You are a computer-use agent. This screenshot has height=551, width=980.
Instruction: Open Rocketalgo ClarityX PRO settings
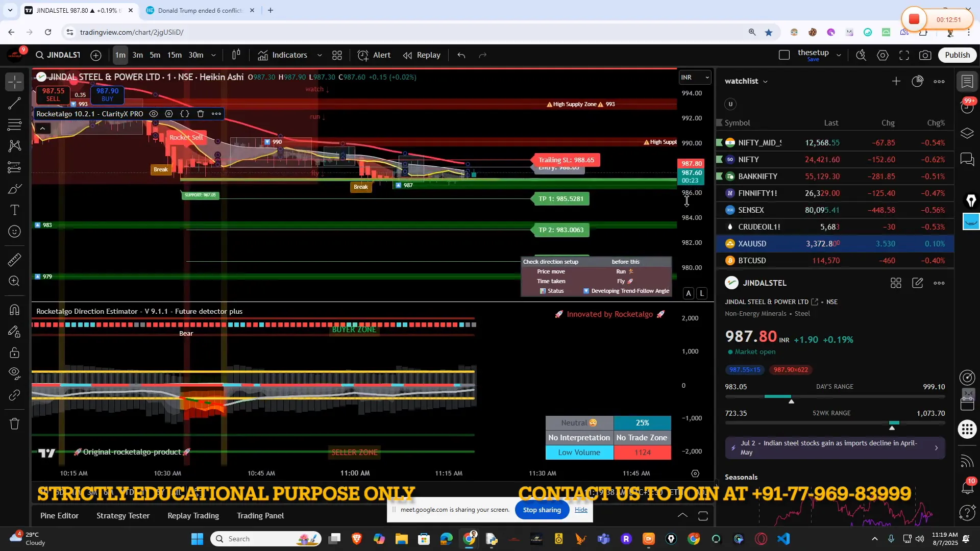pos(169,114)
